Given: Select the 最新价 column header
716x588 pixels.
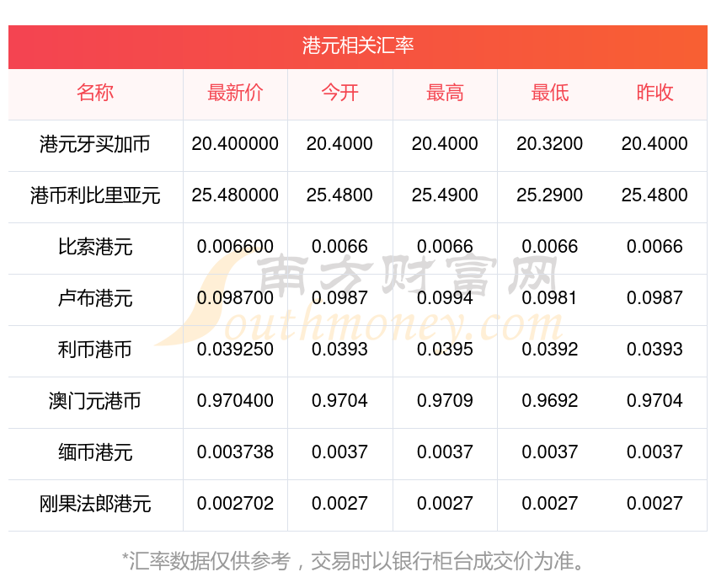Looking at the screenshot, I should pos(235,93).
